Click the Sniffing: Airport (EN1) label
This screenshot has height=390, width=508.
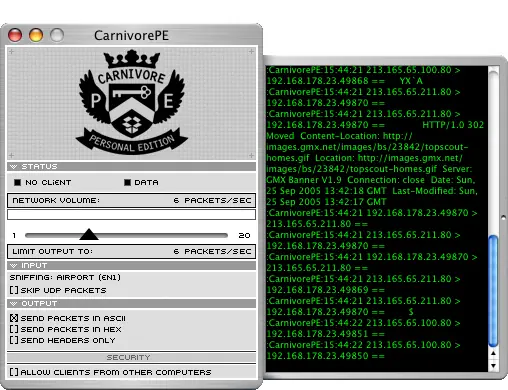[65, 277]
